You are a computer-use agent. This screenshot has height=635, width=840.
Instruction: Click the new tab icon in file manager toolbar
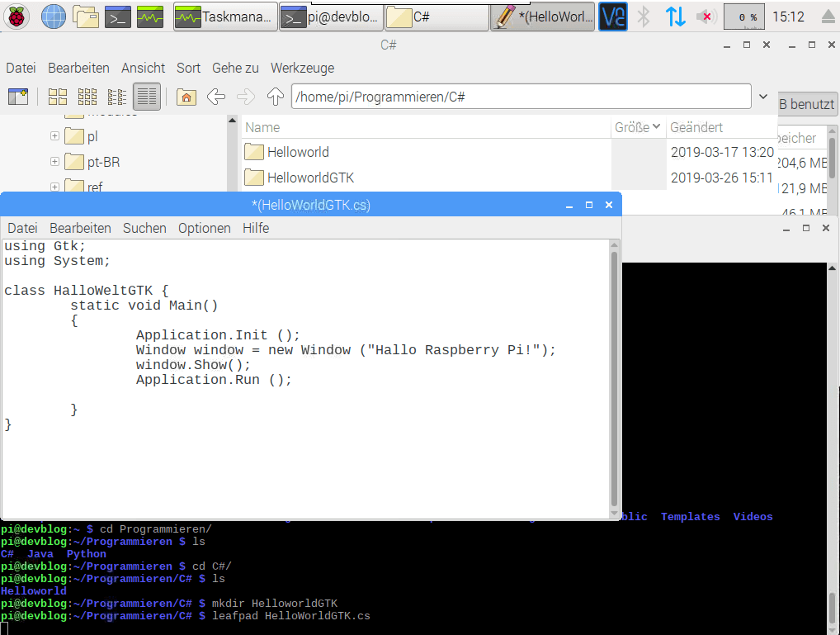[x=18, y=97]
